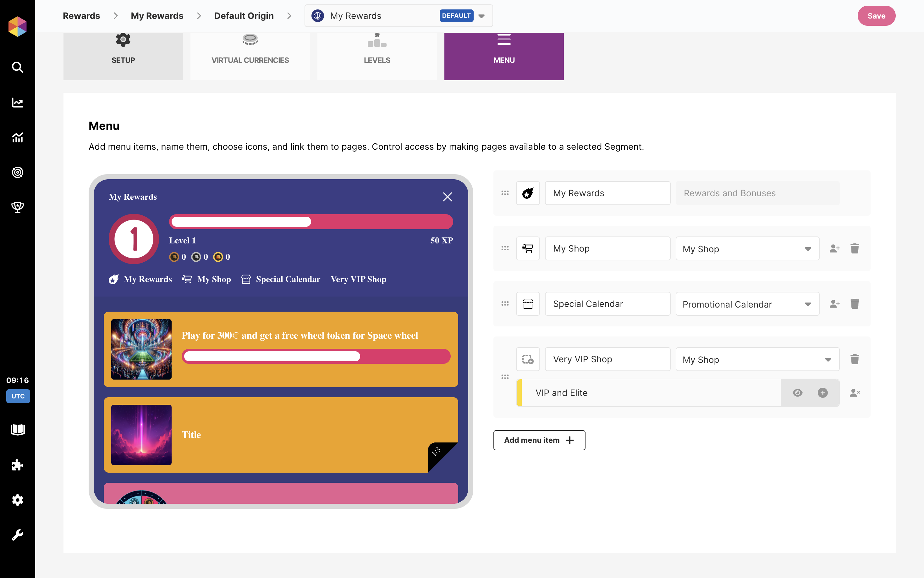Click the Save button
Image resolution: width=924 pixels, height=578 pixels.
click(x=876, y=16)
